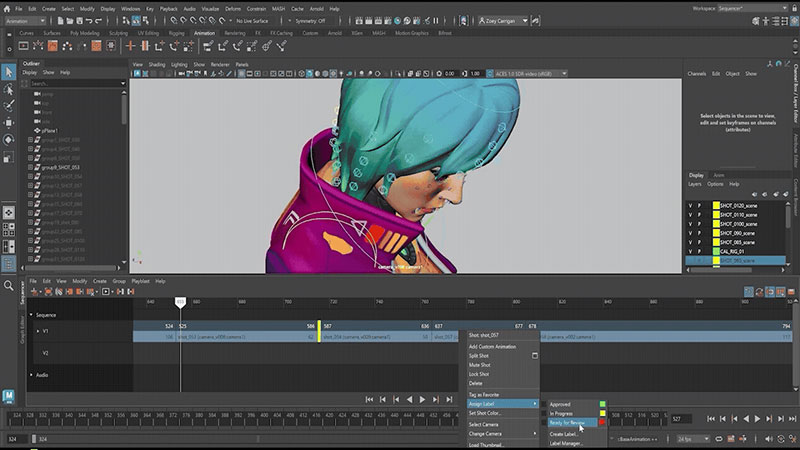Click the red icon at Sequencer top right
This screenshot has height=450, width=800.
coord(791,292)
